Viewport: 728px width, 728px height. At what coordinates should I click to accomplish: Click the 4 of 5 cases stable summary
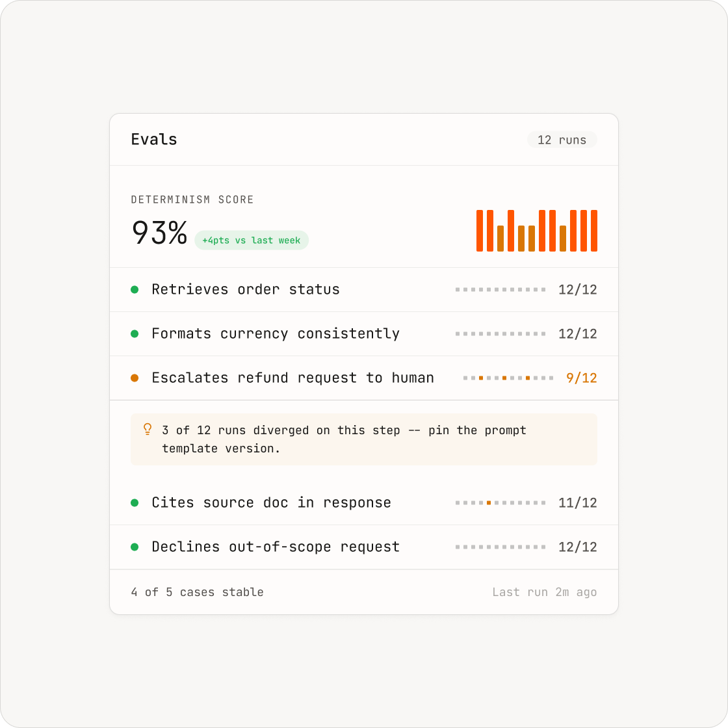pos(198,592)
